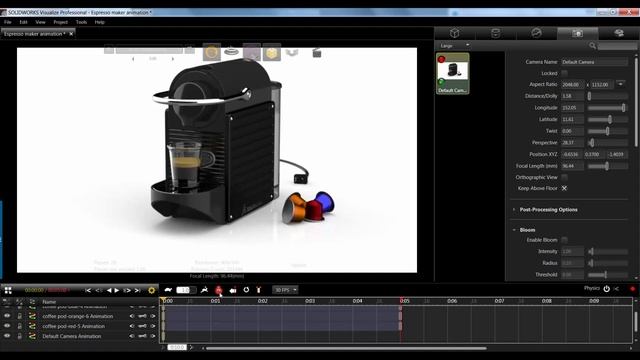640x360 pixels.
Task: Expand Post-Processing Options section
Action: (514, 209)
